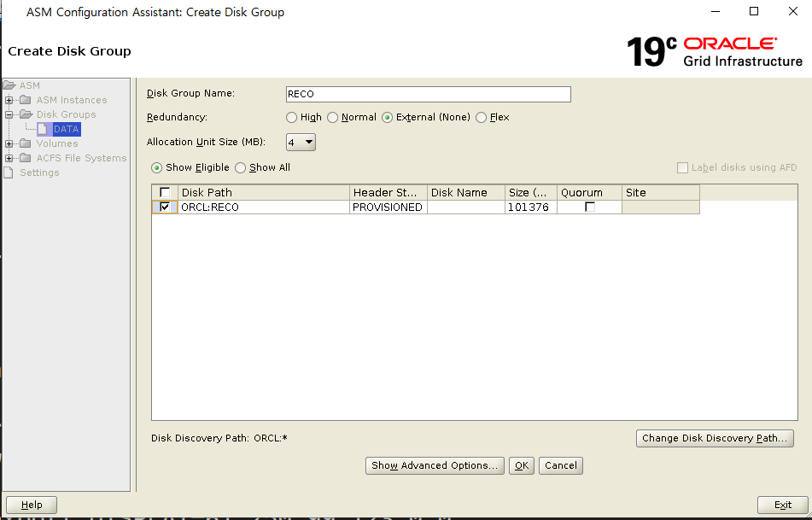Click the Disk Name column header

(466, 193)
